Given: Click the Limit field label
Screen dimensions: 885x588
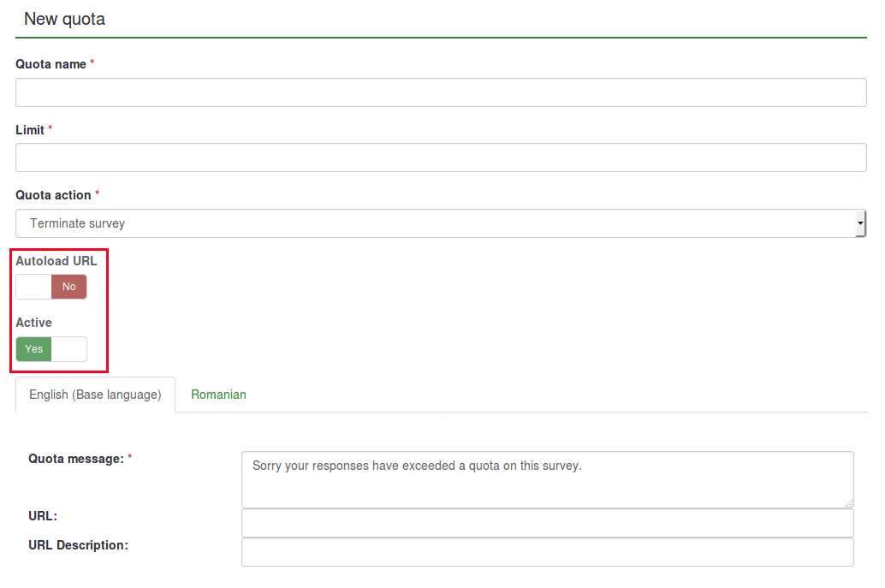Looking at the screenshot, I should [x=30, y=129].
